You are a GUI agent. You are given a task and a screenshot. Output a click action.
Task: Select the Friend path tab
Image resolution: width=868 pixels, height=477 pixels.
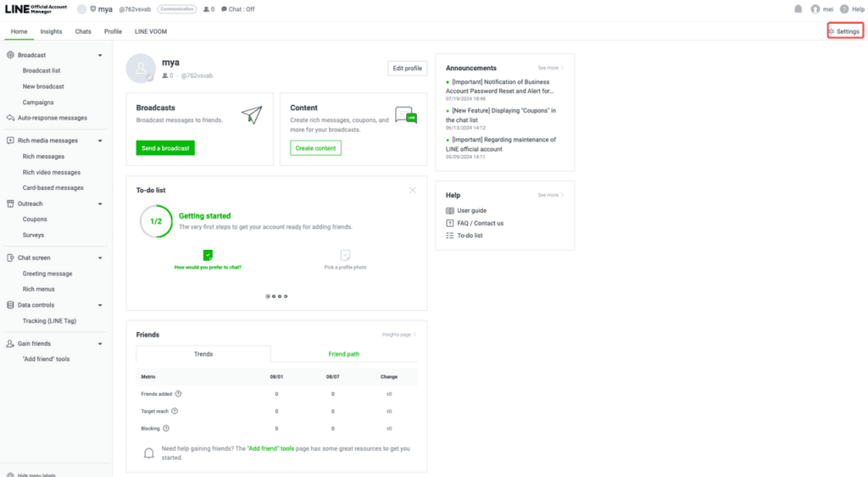click(344, 354)
